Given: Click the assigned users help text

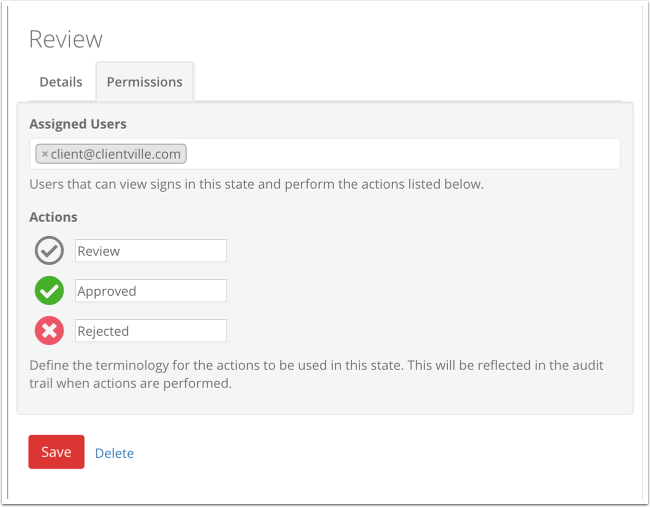Looking at the screenshot, I should [x=257, y=184].
